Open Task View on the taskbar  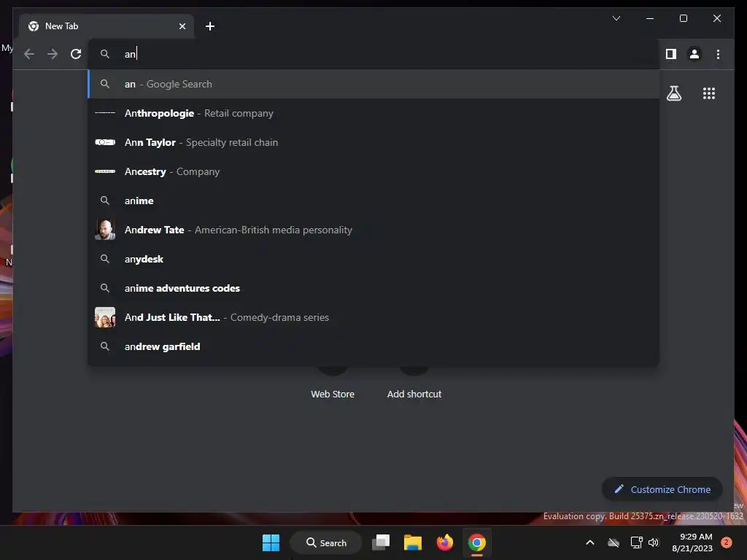[381, 542]
